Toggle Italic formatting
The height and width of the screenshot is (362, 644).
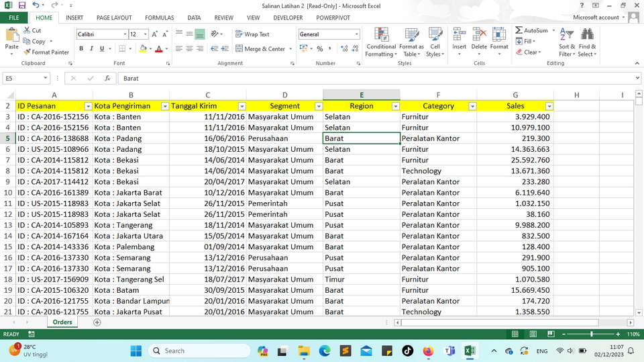pos(91,48)
